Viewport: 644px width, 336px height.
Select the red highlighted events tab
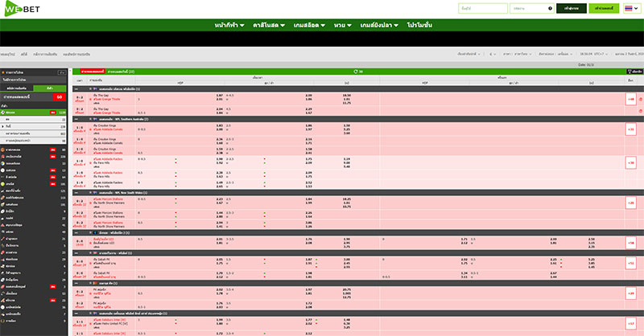[x=93, y=72]
